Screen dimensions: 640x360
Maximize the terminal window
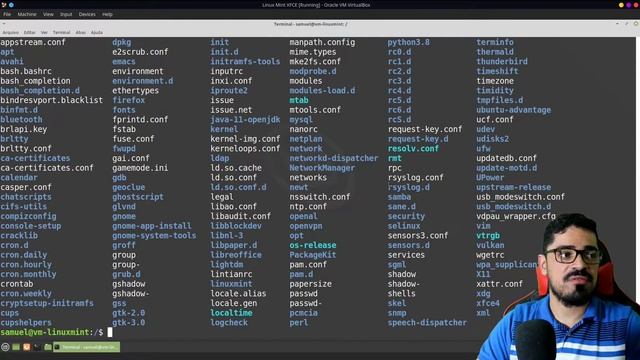click(x=627, y=24)
